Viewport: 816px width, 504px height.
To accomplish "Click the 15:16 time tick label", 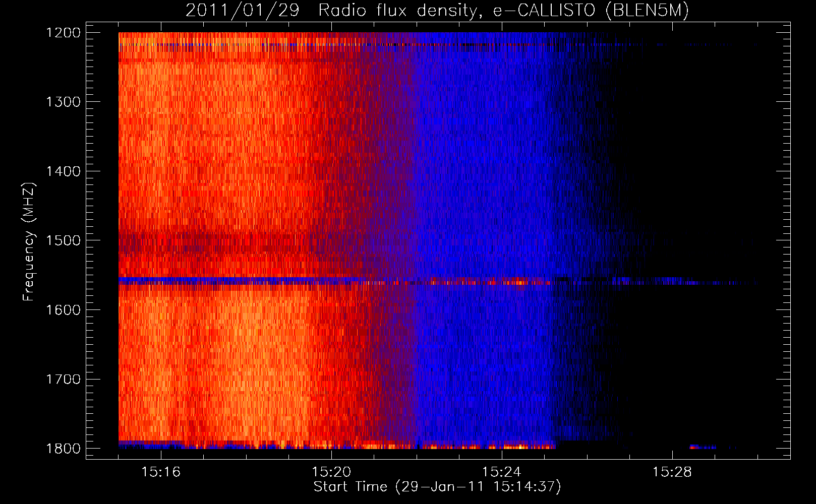I will coord(161,472).
